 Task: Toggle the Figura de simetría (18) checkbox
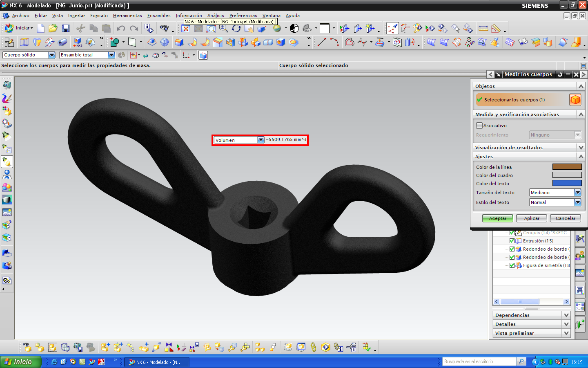click(512, 265)
